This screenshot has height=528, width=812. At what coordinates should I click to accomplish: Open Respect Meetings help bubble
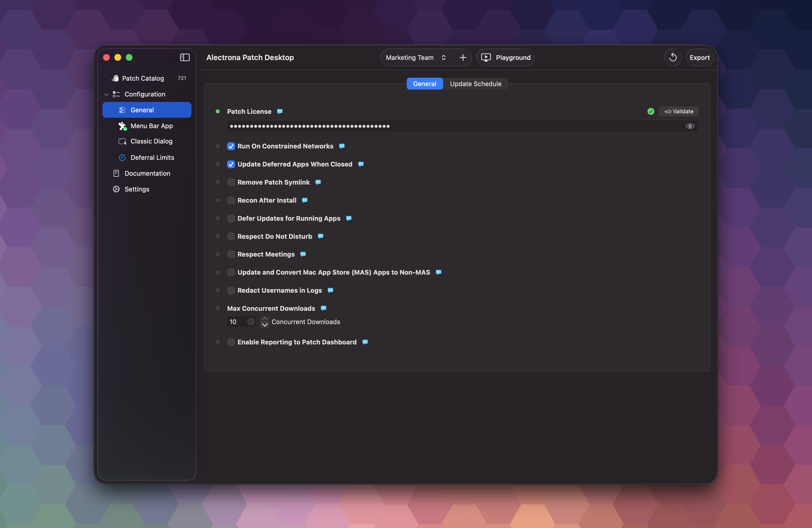coord(303,254)
